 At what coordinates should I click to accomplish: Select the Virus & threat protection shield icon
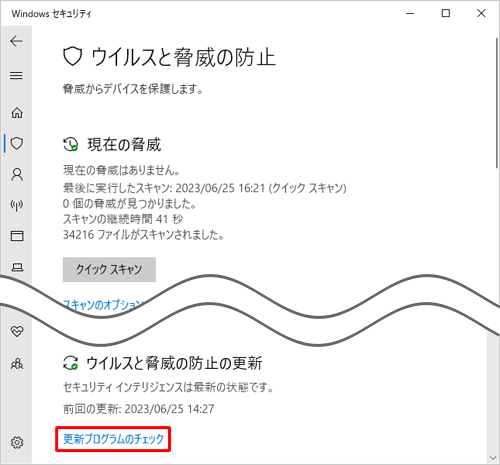17,143
